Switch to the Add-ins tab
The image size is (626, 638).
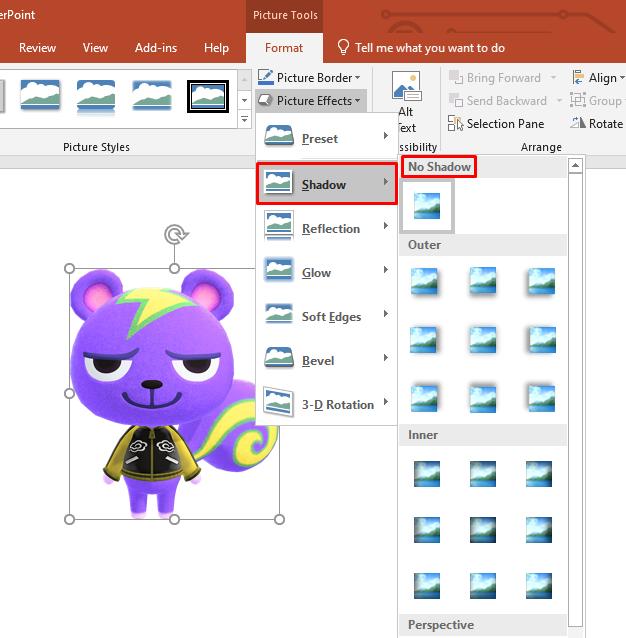(x=156, y=48)
